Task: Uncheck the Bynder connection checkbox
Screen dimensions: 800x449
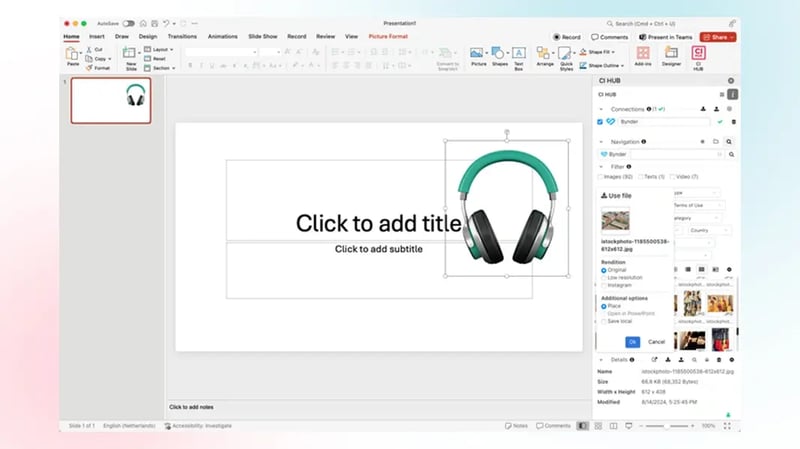Action: [600, 122]
